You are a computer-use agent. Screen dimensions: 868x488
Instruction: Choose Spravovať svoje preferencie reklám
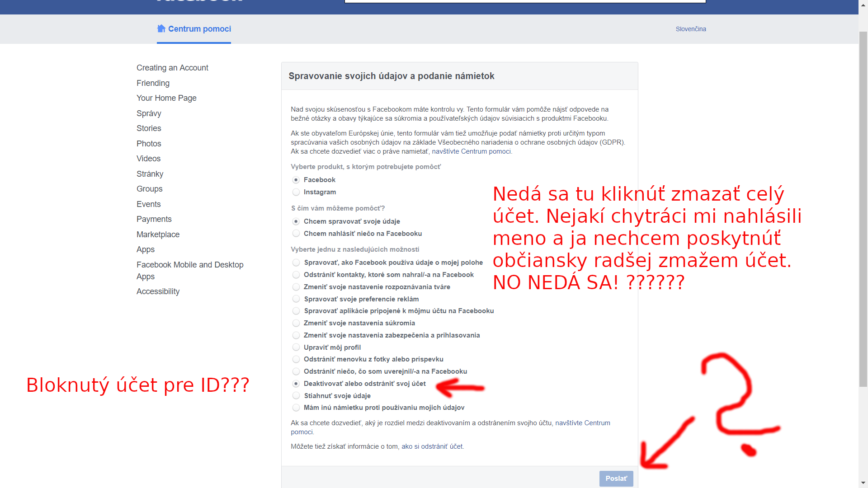[296, 299]
